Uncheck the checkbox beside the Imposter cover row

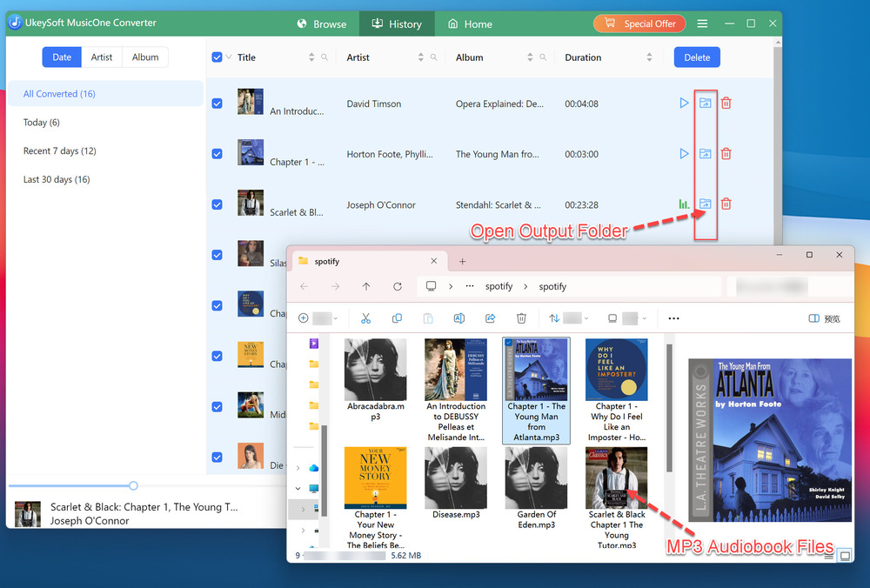click(217, 305)
